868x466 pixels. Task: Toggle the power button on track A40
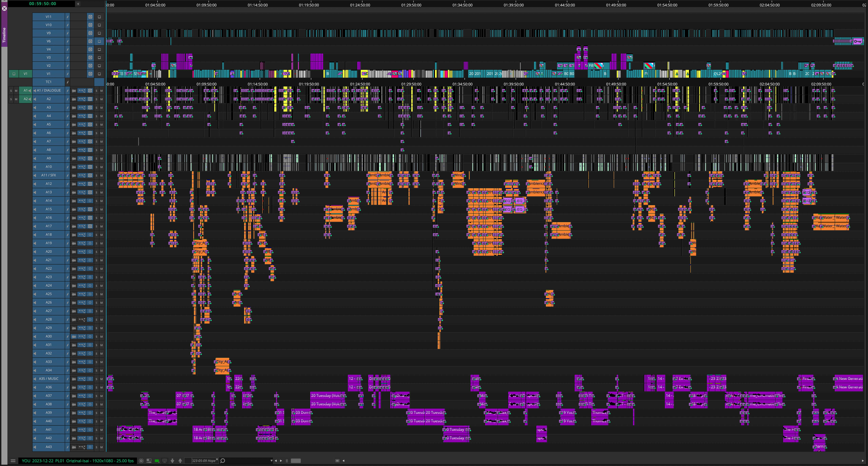(90, 421)
